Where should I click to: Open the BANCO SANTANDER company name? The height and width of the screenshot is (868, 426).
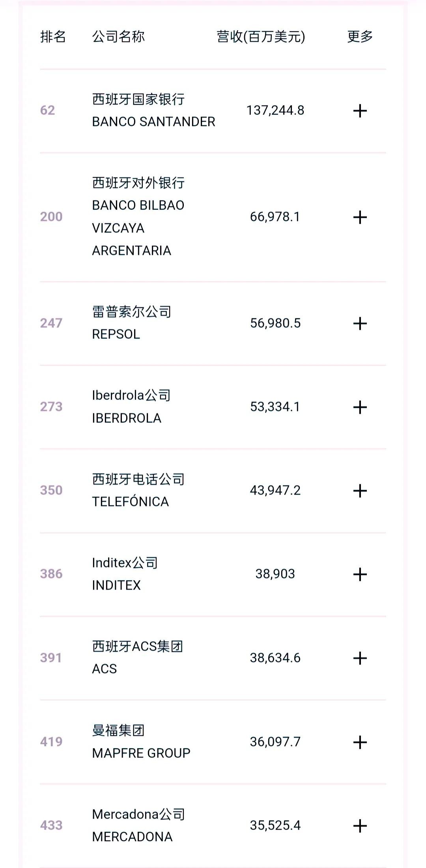pyautogui.click(x=153, y=122)
